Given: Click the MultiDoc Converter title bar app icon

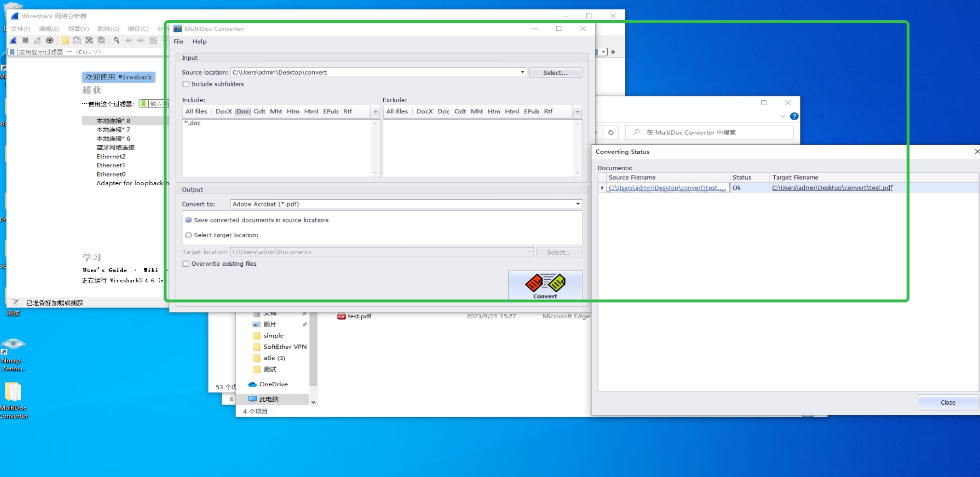Looking at the screenshot, I should point(178,29).
